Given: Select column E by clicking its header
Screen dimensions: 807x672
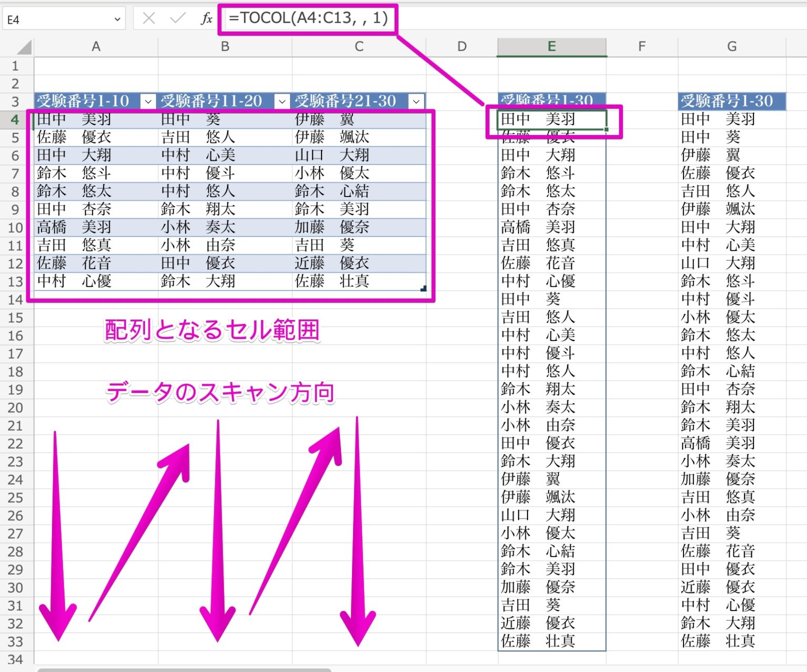Looking at the screenshot, I should (551, 46).
